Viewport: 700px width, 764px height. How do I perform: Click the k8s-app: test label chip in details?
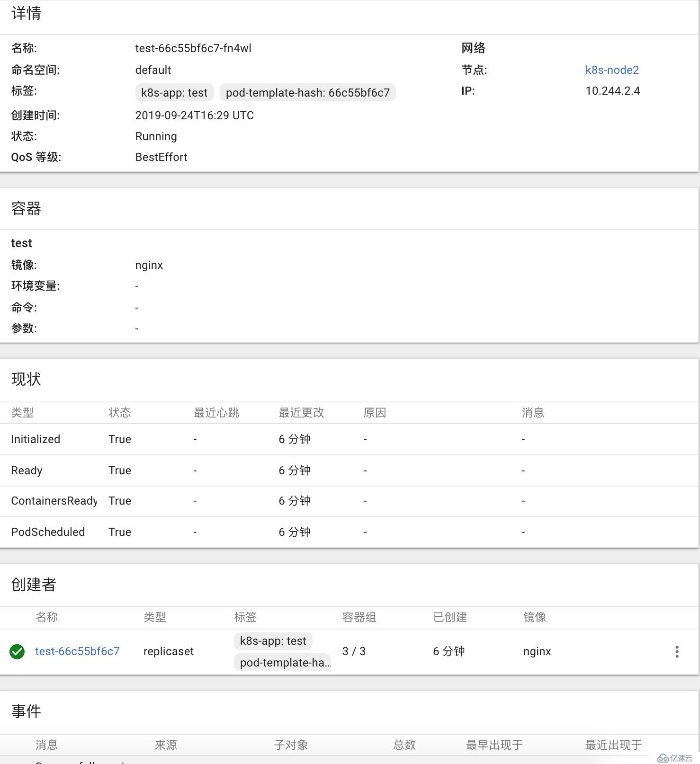click(x=174, y=93)
